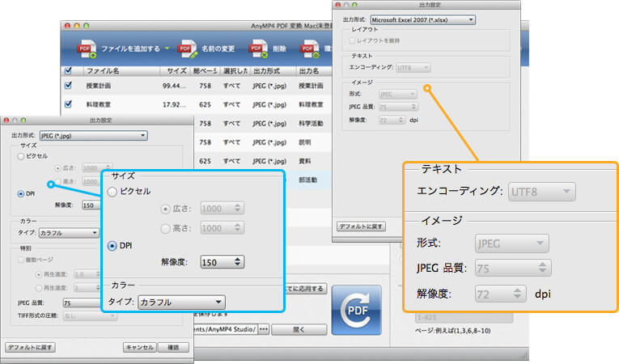Uncheck the checkbox for the 授業計画 row
The image size is (619, 364).
[68, 85]
